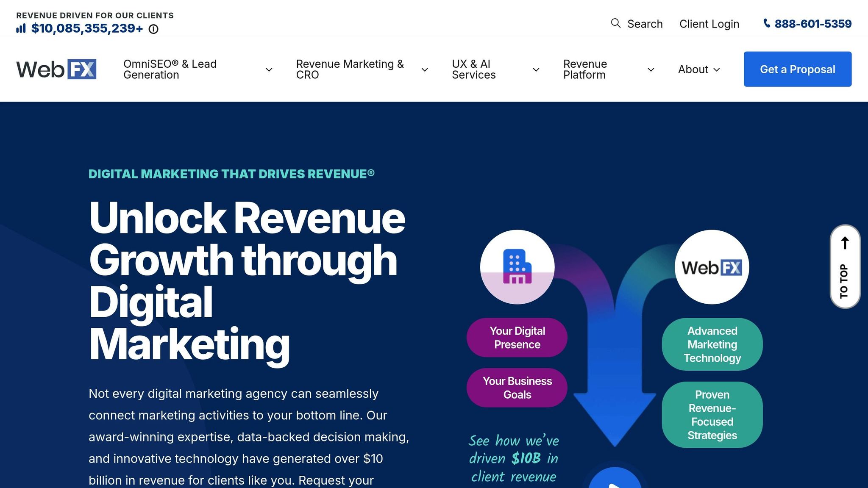Click the phone handset icon

click(767, 23)
